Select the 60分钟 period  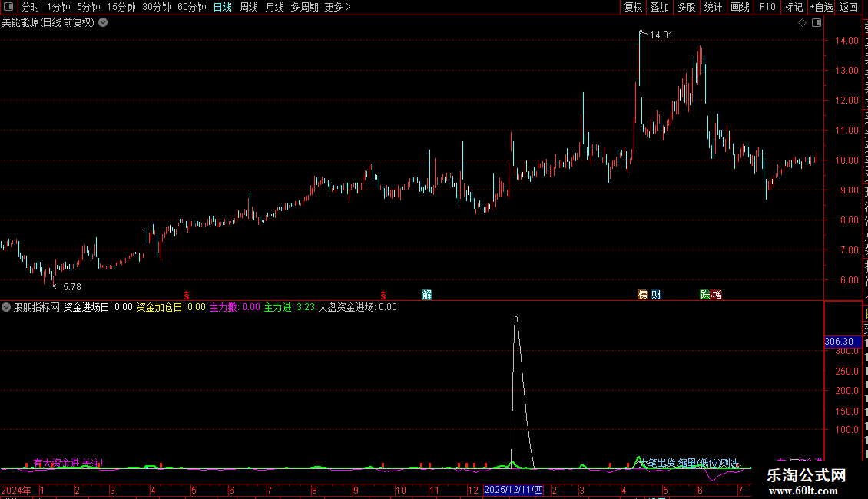point(192,7)
